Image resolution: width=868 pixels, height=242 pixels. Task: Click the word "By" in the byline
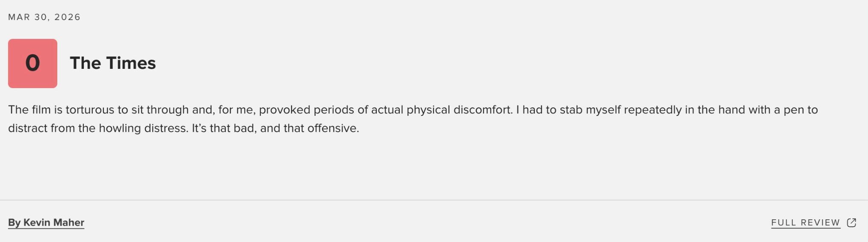(14, 223)
